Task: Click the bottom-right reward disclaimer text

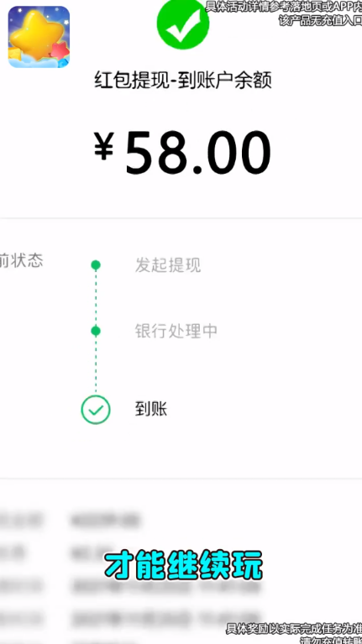Action: (294, 633)
